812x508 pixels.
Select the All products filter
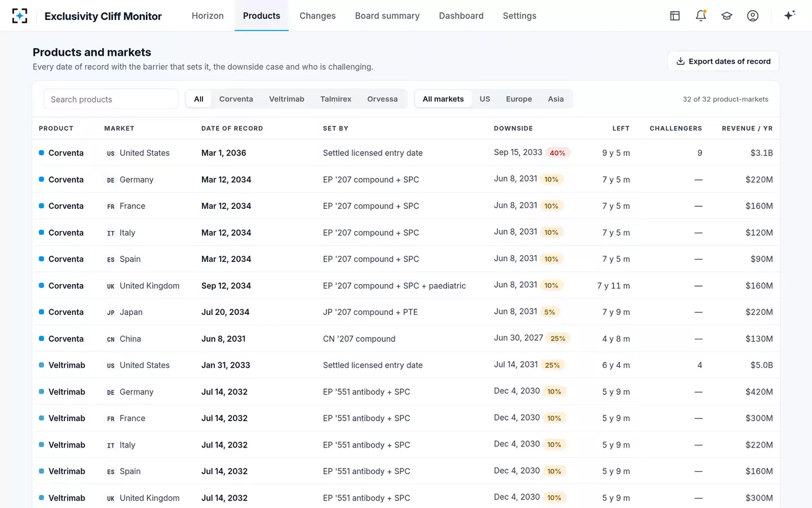[198, 99]
